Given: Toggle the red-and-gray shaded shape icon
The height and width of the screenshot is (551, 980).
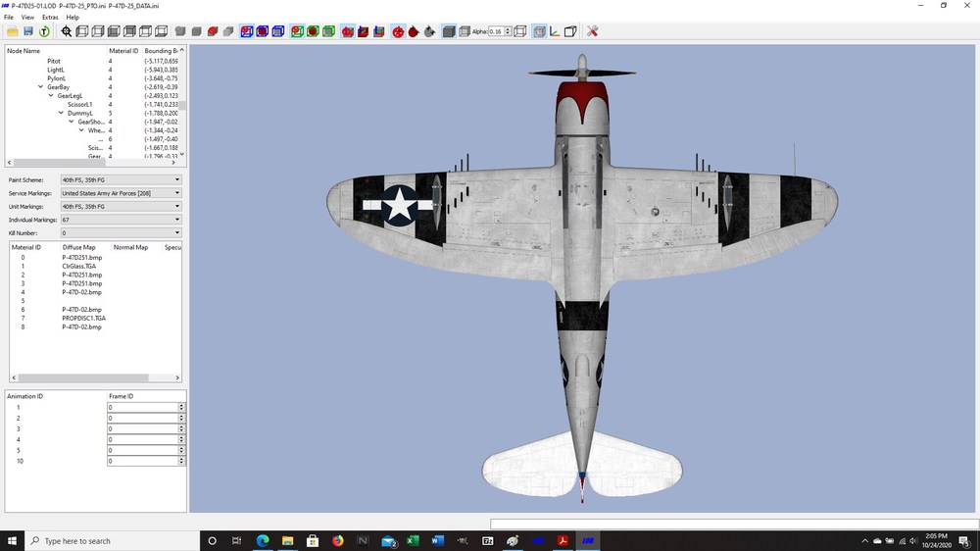Looking at the screenshot, I should point(348,31).
